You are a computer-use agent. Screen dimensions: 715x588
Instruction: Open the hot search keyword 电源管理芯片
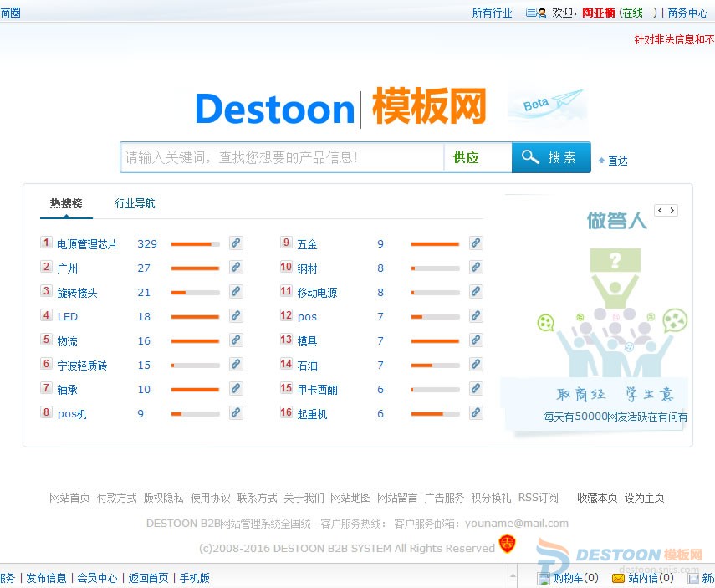87,244
